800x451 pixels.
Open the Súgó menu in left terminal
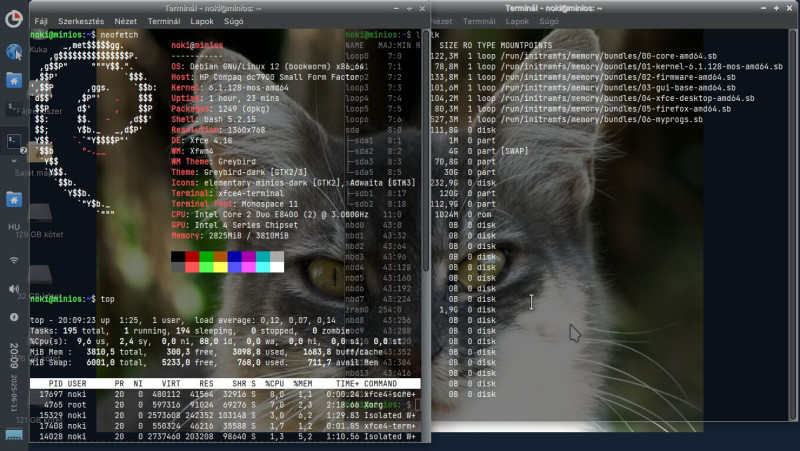[234, 21]
